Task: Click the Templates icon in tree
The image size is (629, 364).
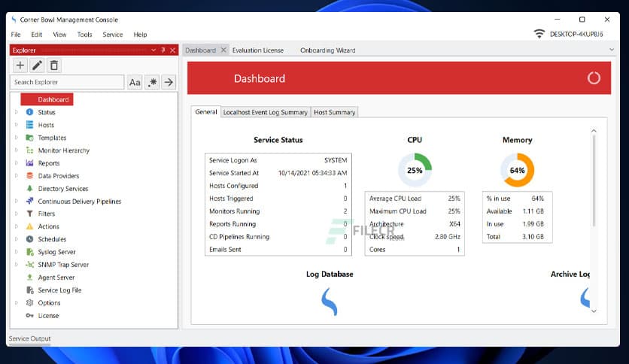Action: [29, 138]
